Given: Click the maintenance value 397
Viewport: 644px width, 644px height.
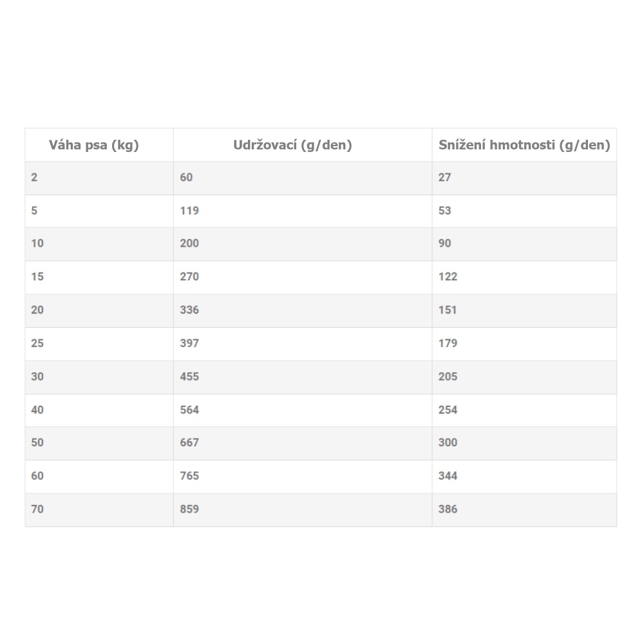Looking at the screenshot, I should (189, 343).
